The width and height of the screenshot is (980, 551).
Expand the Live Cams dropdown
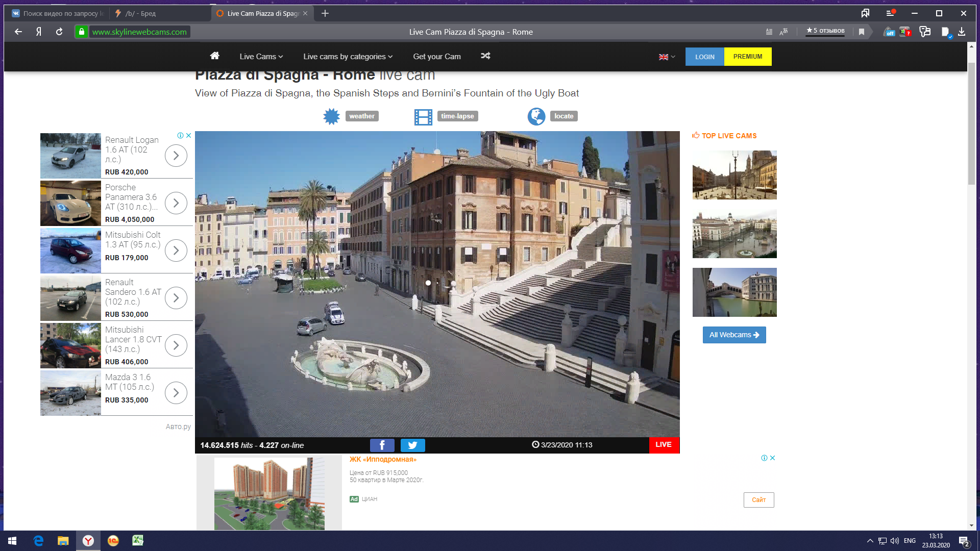click(x=261, y=57)
